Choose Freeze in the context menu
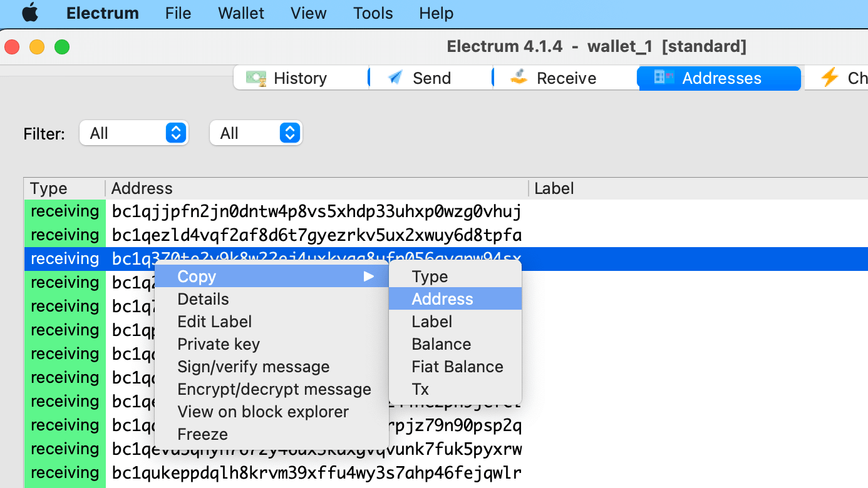This screenshot has height=488, width=868. pyautogui.click(x=271, y=434)
